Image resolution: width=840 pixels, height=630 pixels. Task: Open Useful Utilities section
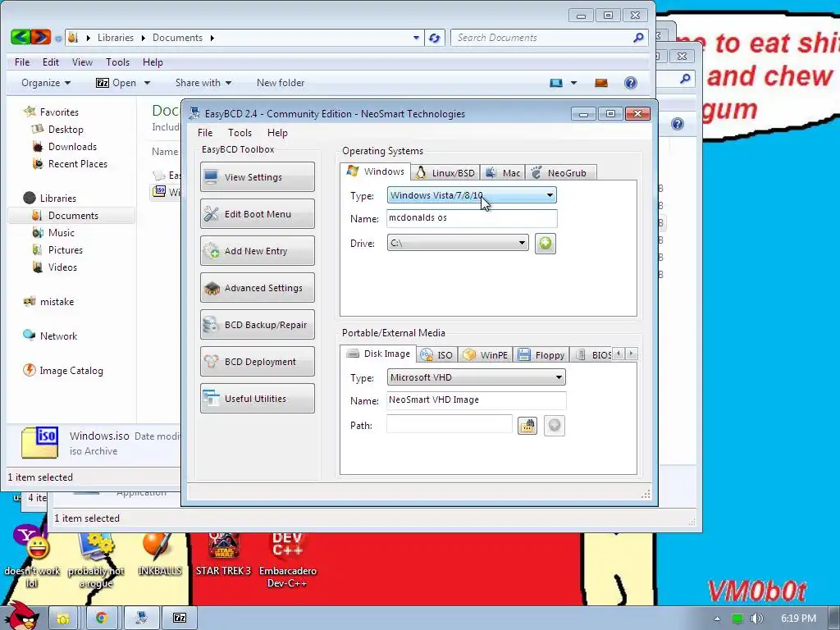click(257, 399)
